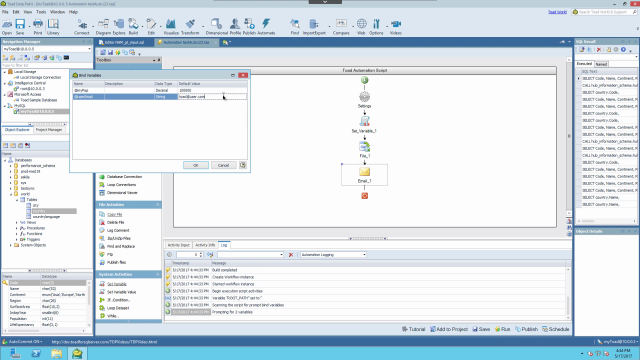The width and height of the screenshot is (640, 360).
Task: Click the icon button beside Cancel in dialog
Action: click(x=243, y=165)
